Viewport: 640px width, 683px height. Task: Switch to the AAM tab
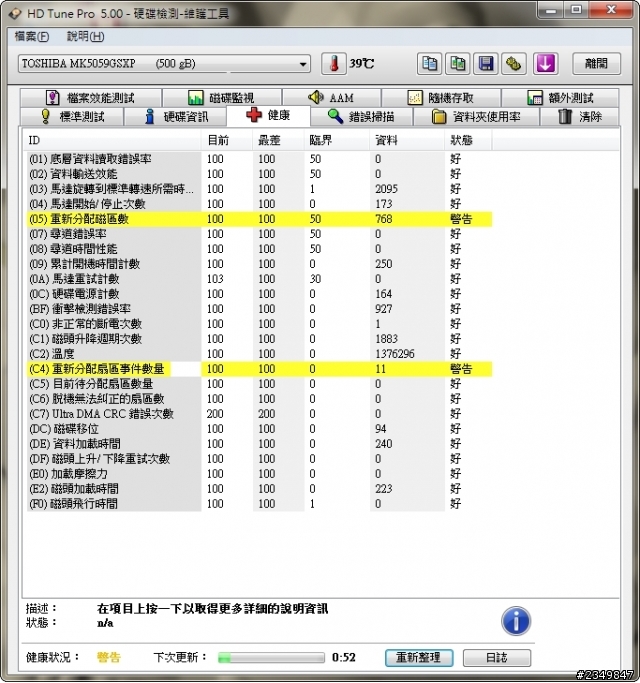(332, 98)
